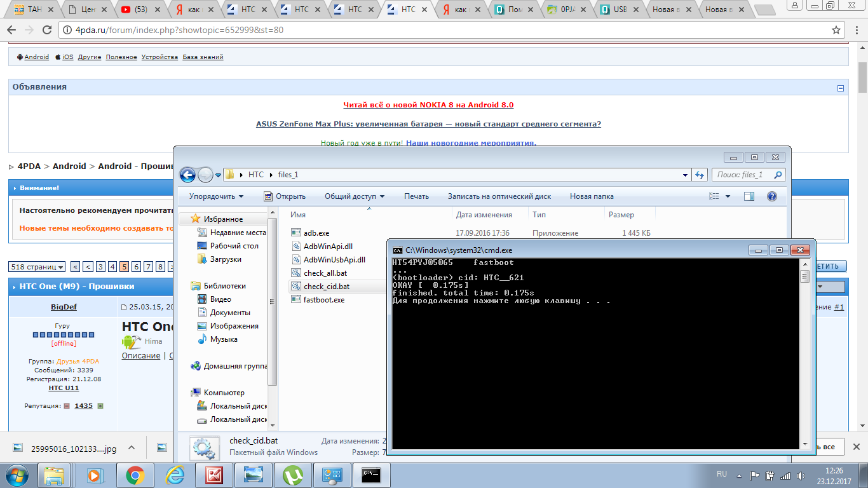Click the Новая папка toolbar button
This screenshot has height=488, width=868.
click(x=591, y=196)
